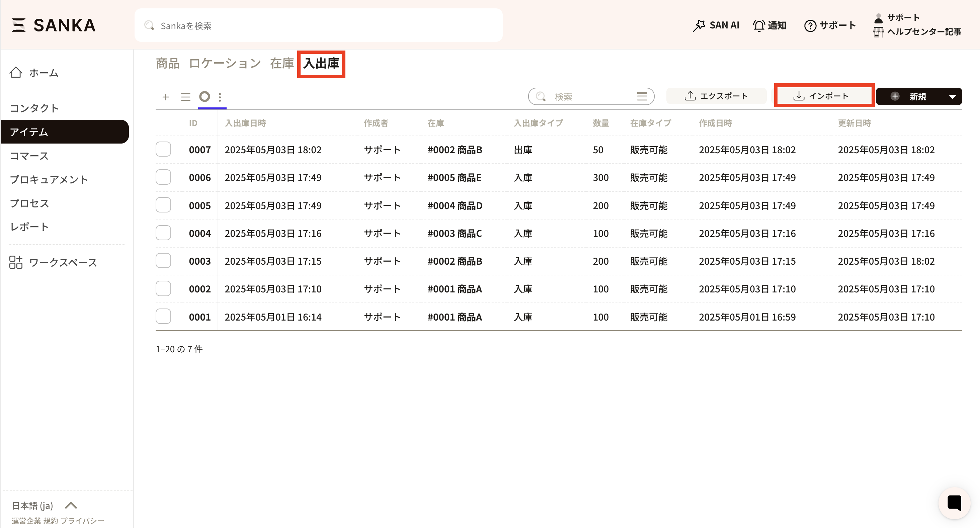Open the ロケーション tab

point(225,63)
